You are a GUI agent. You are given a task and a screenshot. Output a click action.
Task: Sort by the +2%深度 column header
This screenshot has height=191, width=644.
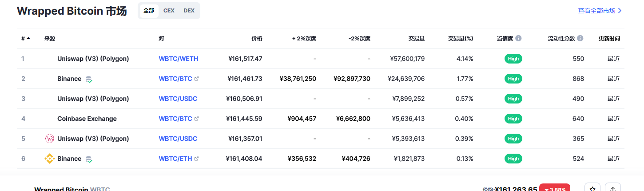tap(304, 39)
